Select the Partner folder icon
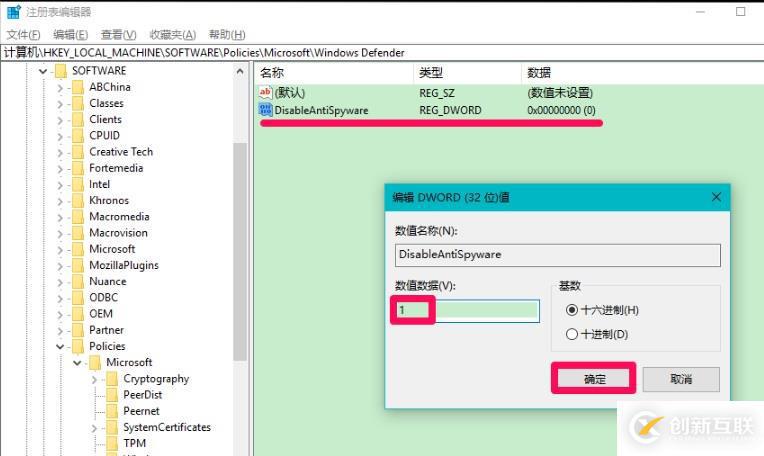 [77, 330]
